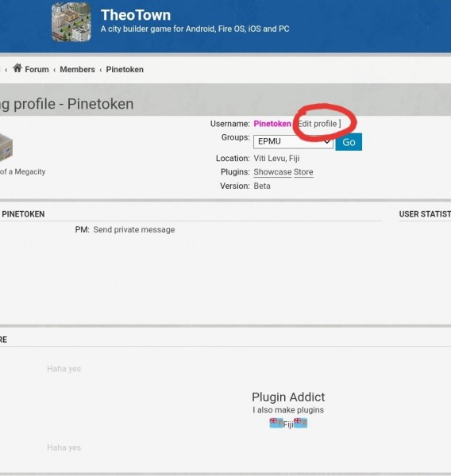Click the Fiji flag to the left of the Fiji text
Image resolution: width=451 pixels, height=476 pixels.
[276, 423]
